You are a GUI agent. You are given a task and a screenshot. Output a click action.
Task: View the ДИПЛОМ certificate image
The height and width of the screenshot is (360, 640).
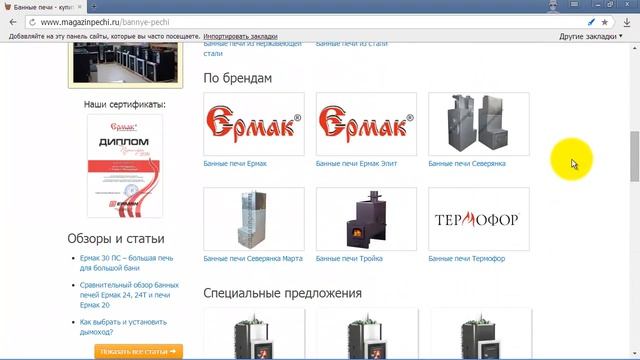pos(125,166)
